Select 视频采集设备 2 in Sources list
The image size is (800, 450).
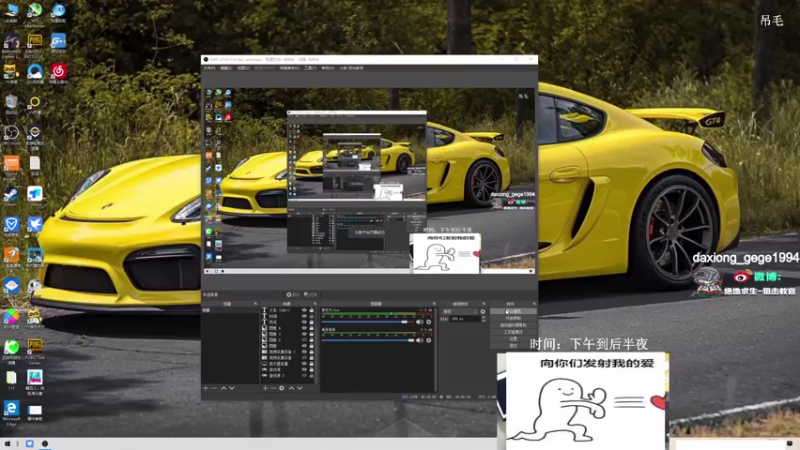(282, 352)
